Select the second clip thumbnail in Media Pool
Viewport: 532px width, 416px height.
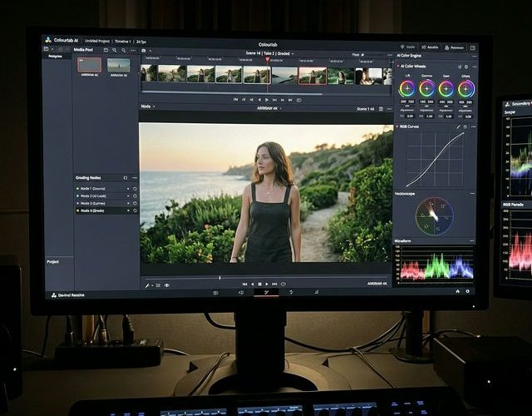coord(118,65)
